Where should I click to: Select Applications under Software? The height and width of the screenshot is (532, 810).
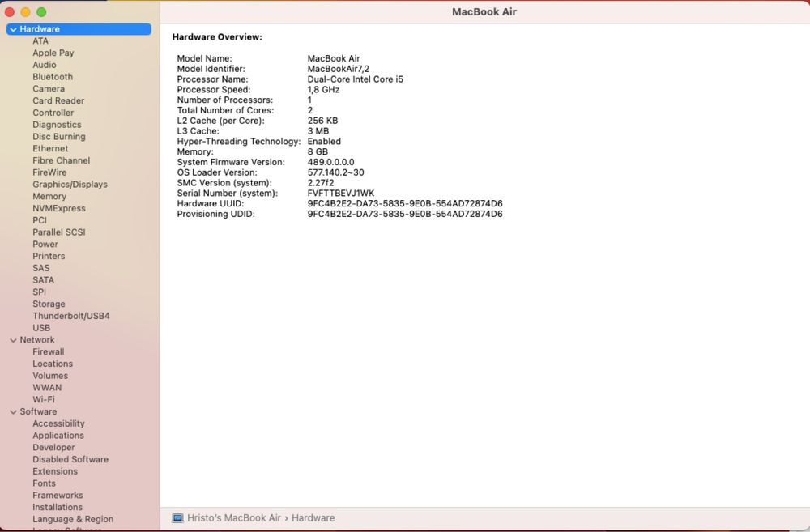pyautogui.click(x=58, y=436)
